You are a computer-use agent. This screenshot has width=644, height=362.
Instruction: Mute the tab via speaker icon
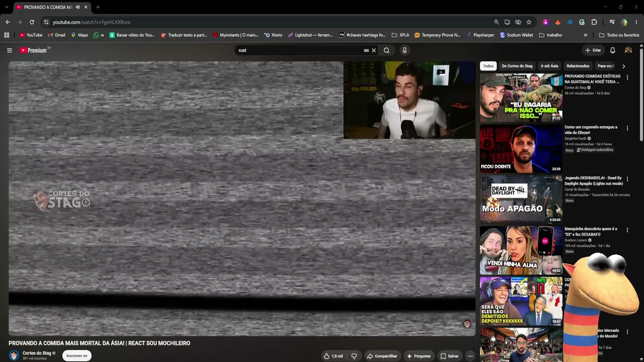point(77,7)
